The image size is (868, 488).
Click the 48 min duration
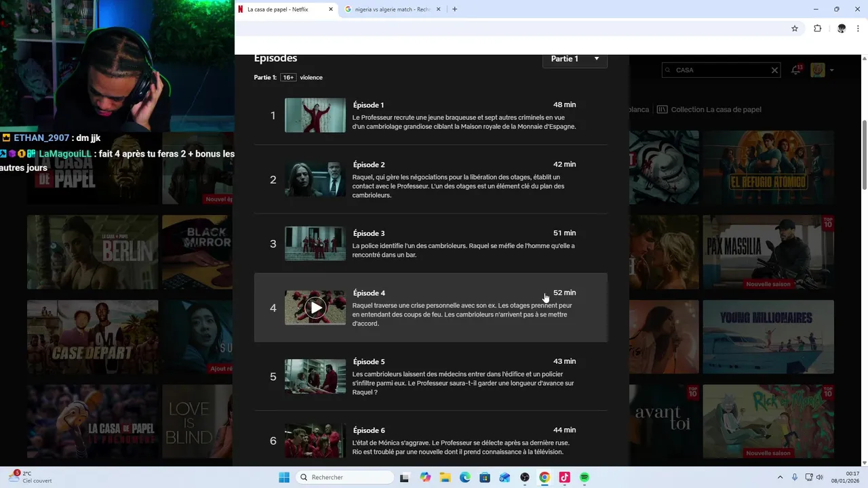point(564,104)
